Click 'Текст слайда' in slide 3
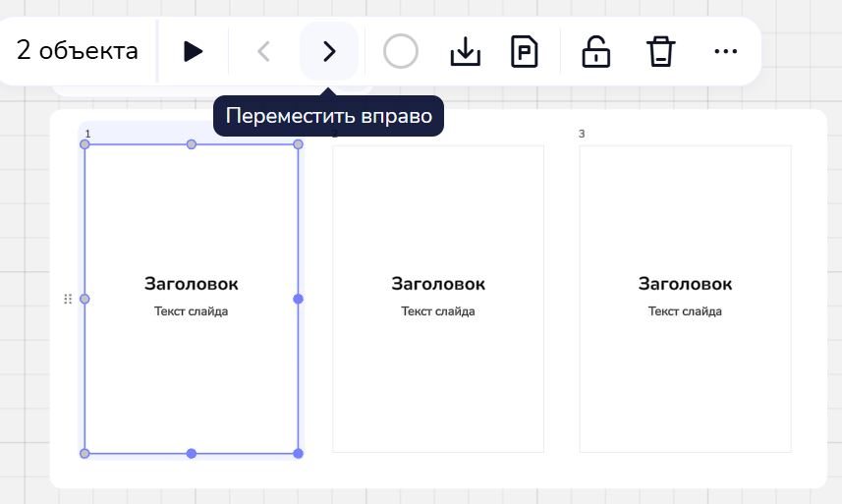This screenshot has height=504, width=842. point(685,311)
